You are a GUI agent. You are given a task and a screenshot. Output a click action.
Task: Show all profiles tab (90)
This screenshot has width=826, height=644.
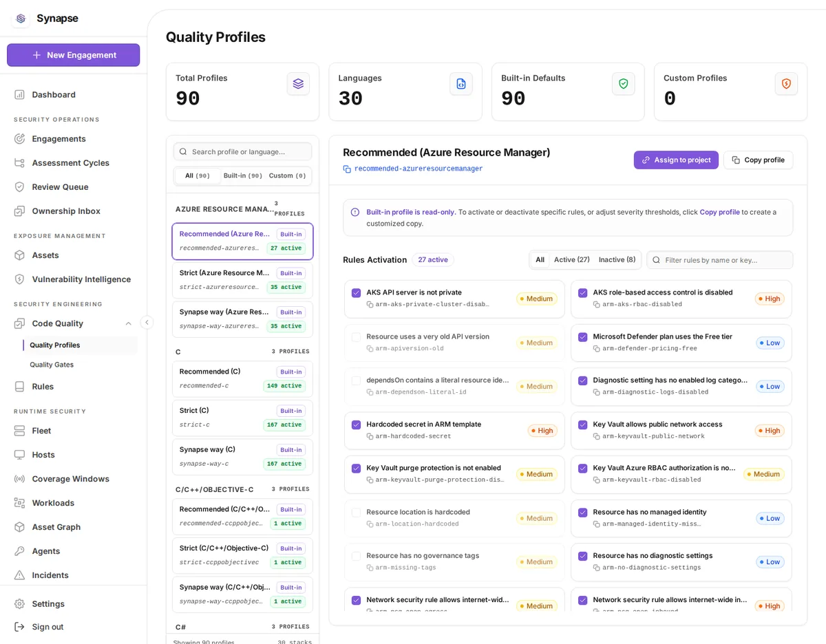tap(198, 175)
